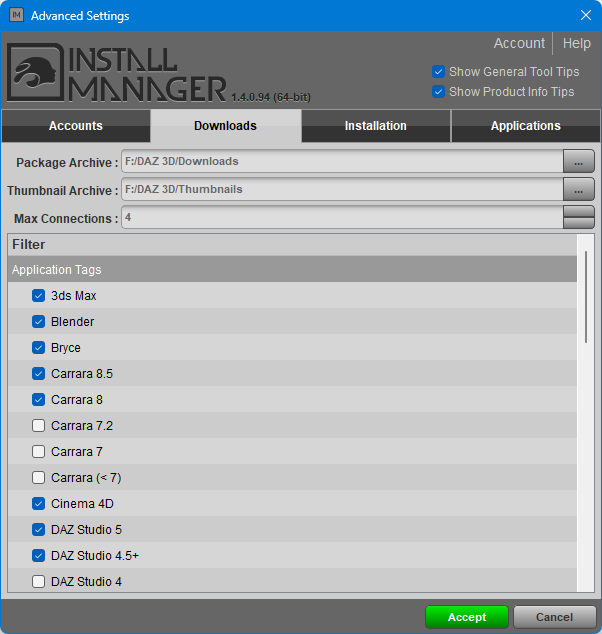Image resolution: width=602 pixels, height=634 pixels.
Task: Close the Advanced Settings window
Action: pos(586,16)
